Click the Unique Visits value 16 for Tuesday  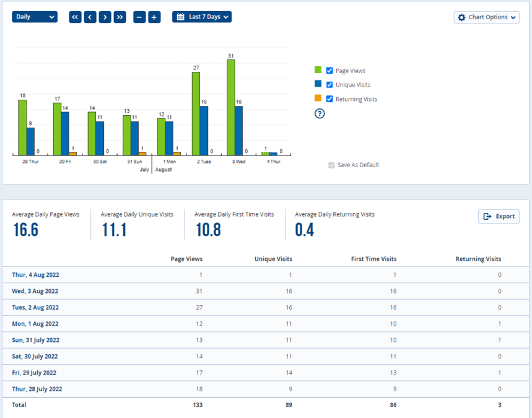(x=288, y=307)
